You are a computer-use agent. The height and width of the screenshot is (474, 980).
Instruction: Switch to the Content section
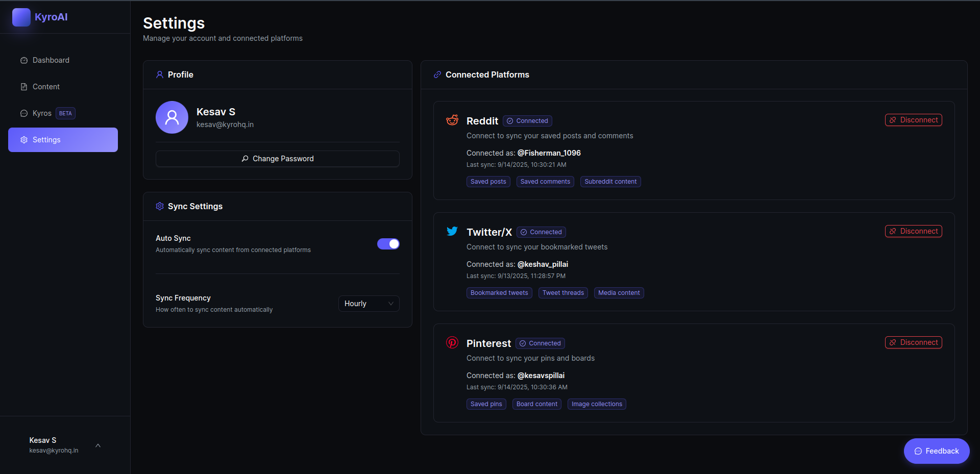click(x=46, y=86)
